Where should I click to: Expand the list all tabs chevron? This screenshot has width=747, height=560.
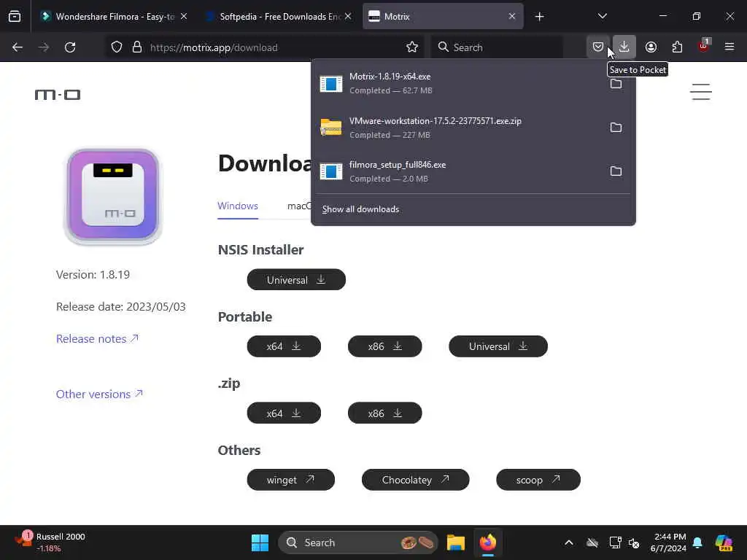pyautogui.click(x=602, y=17)
